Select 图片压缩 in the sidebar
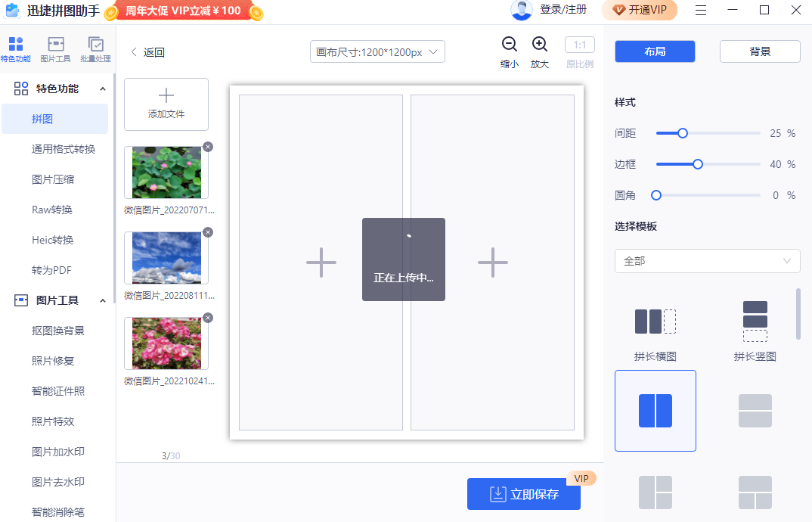The width and height of the screenshot is (812, 522). [x=54, y=179]
